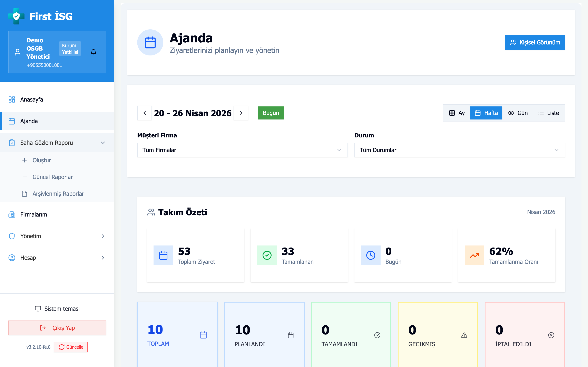Click the Sistem teması theme switcher
The height and width of the screenshot is (367, 588).
tap(57, 308)
